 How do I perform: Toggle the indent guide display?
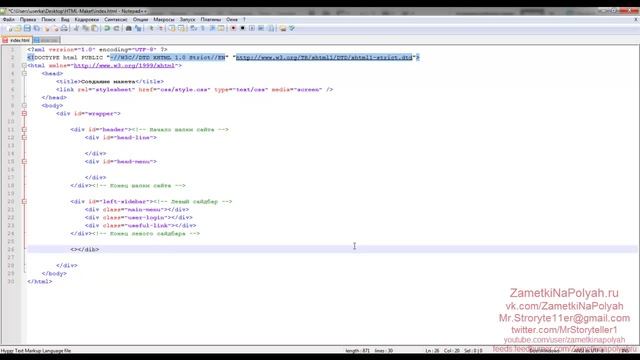click(x=212, y=29)
